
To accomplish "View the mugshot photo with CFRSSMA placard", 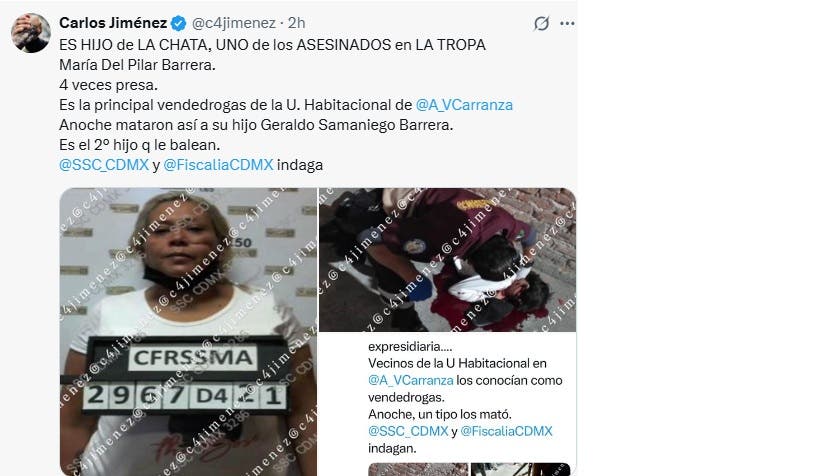I will (188, 332).
